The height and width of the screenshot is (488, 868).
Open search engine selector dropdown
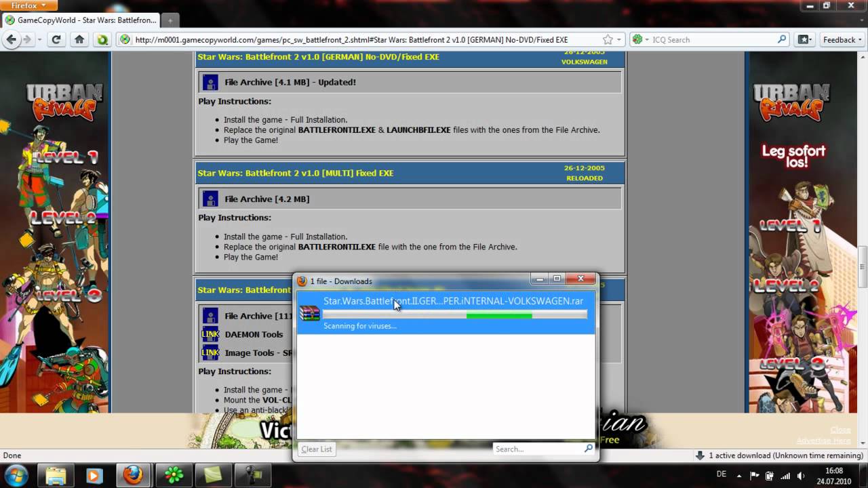click(x=639, y=39)
